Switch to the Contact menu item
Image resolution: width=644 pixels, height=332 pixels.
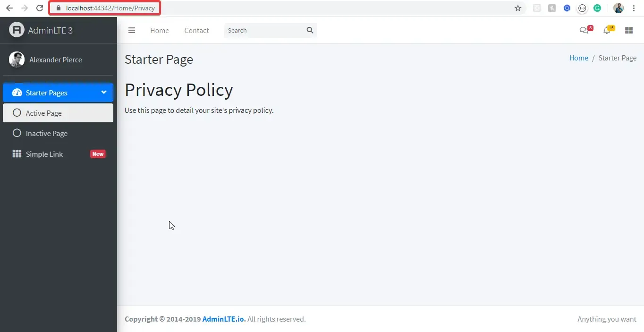pyautogui.click(x=196, y=30)
